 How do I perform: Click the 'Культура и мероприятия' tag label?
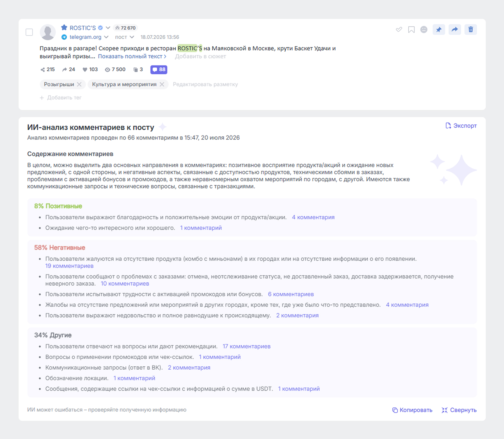[124, 84]
